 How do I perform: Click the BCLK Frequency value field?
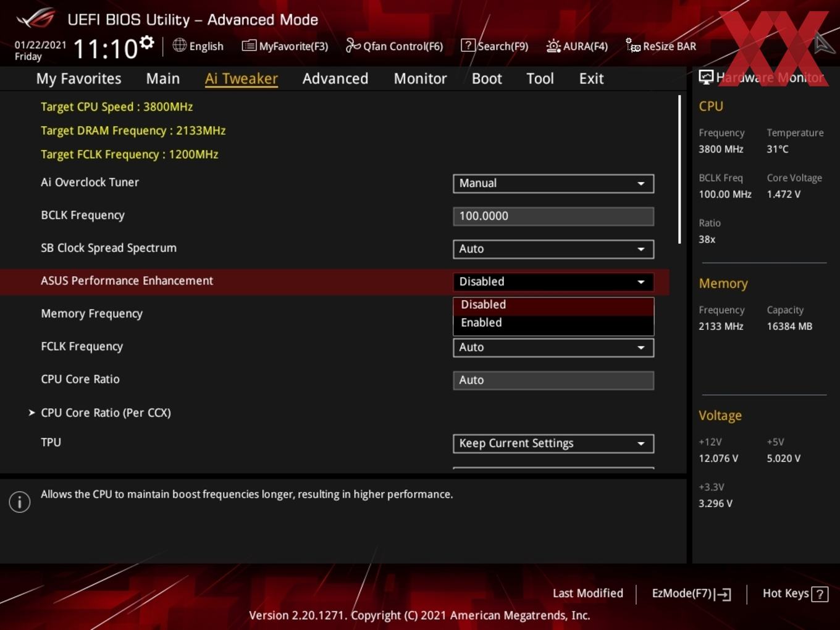point(553,216)
